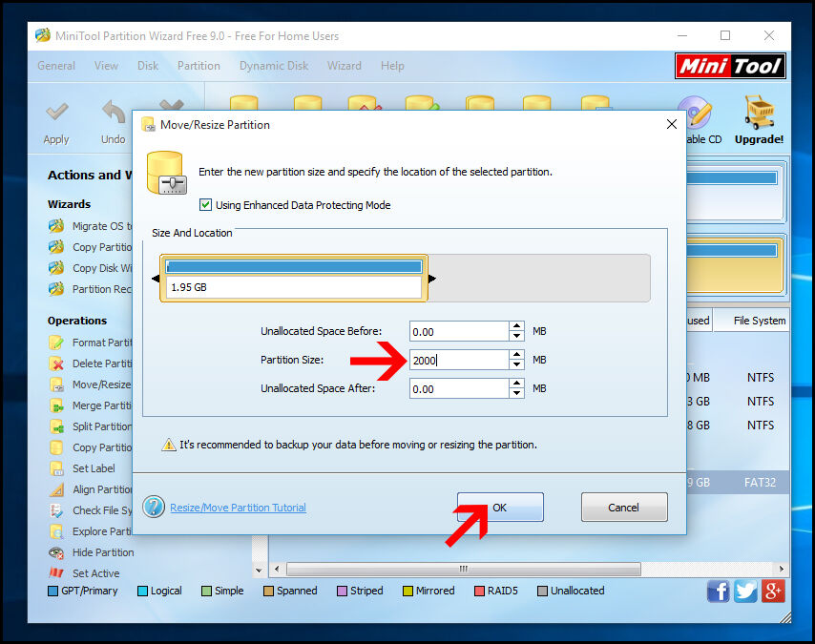Image resolution: width=815 pixels, height=644 pixels.
Task: Click the horizontal scrollbar left arrow
Action: coord(277,570)
